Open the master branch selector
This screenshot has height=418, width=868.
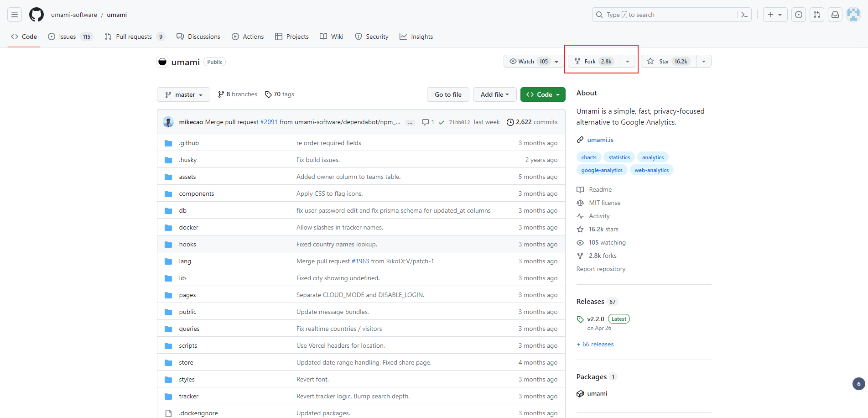[x=183, y=94]
